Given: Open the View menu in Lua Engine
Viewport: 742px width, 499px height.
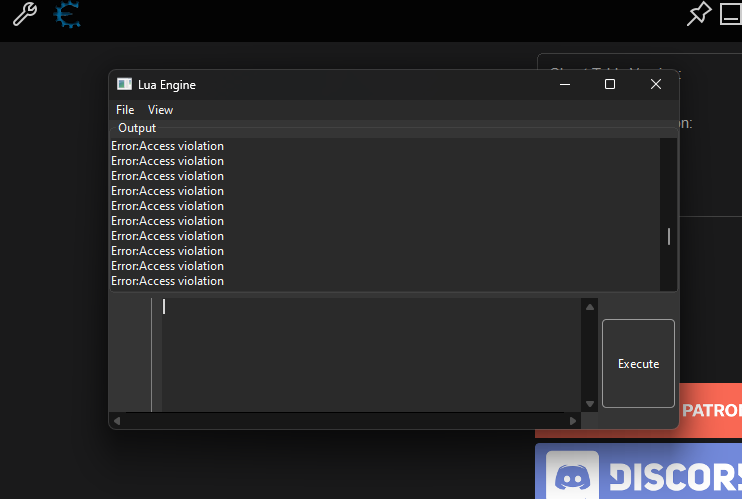Looking at the screenshot, I should tap(160, 110).
